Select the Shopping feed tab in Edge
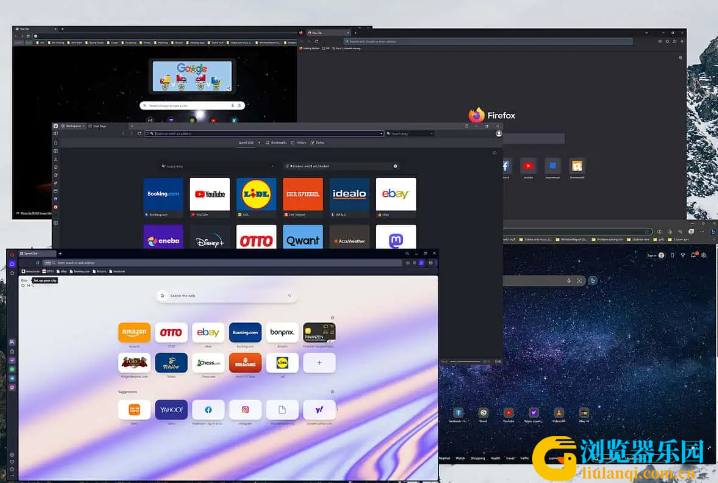This screenshot has width=718, height=483. click(478, 458)
